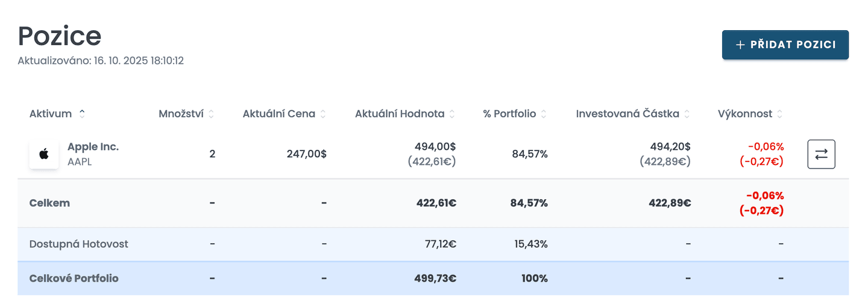The width and height of the screenshot is (868, 307).
Task: Click the sort icon next to Aktuální Hodnota
Action: click(452, 114)
